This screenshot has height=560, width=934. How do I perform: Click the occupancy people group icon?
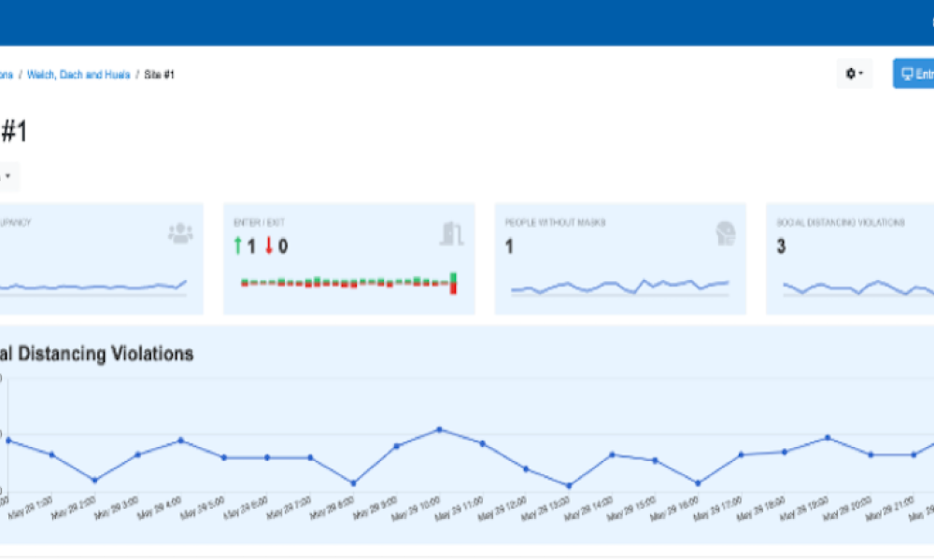[180, 233]
